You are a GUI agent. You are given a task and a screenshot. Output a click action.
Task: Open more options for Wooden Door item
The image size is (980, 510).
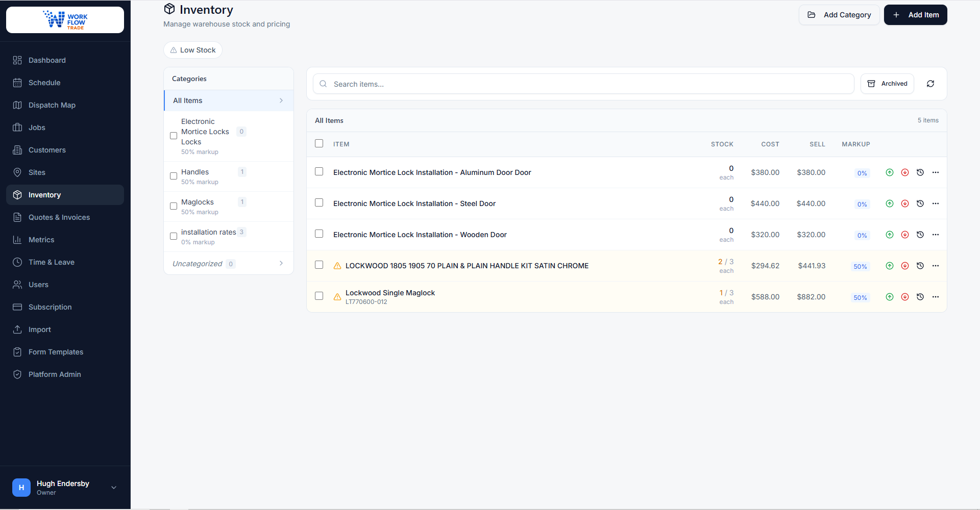pyautogui.click(x=936, y=235)
